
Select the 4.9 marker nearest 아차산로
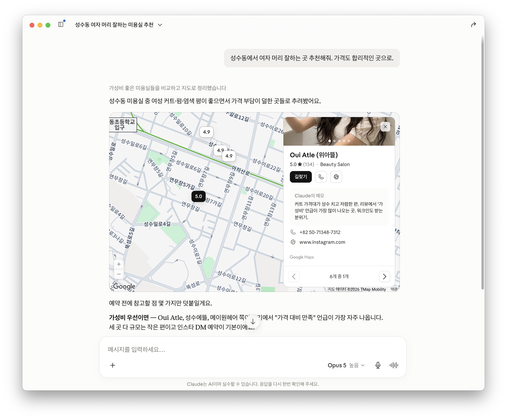click(x=229, y=156)
